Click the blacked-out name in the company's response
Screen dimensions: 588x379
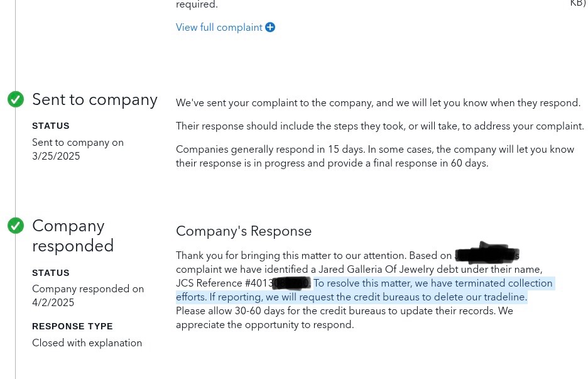coord(487,254)
